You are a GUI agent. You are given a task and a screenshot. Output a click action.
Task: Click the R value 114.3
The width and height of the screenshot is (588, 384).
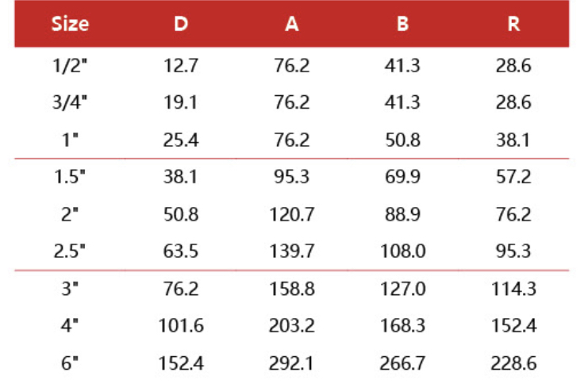[513, 289]
